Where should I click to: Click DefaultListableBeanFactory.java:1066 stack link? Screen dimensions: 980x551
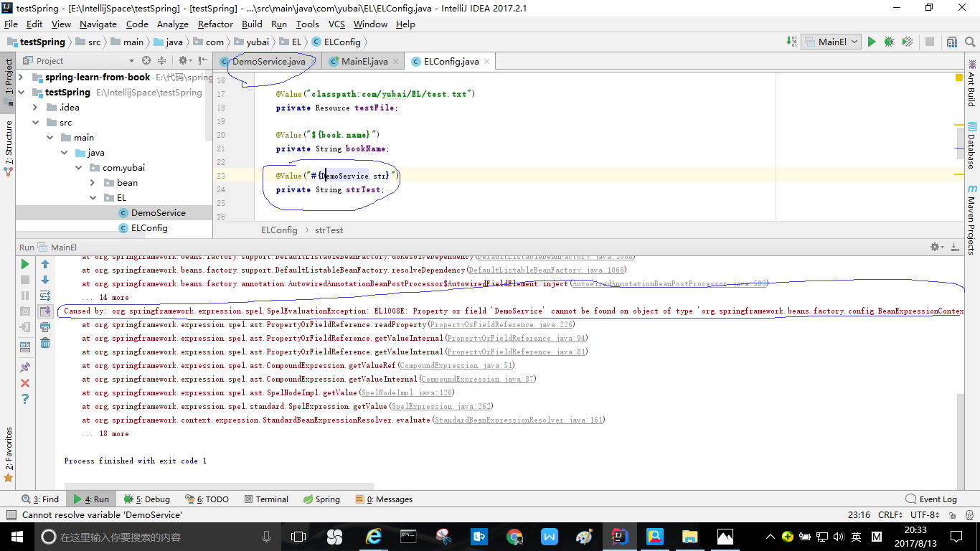tap(547, 270)
